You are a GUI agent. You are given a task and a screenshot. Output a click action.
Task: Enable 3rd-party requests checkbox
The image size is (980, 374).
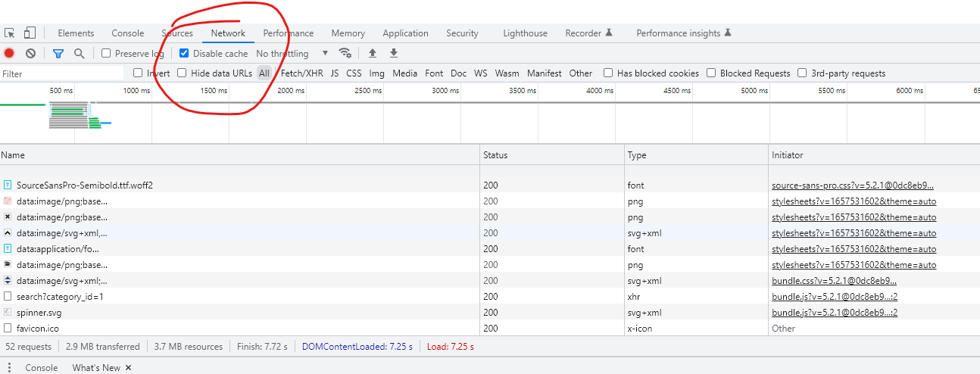point(802,73)
